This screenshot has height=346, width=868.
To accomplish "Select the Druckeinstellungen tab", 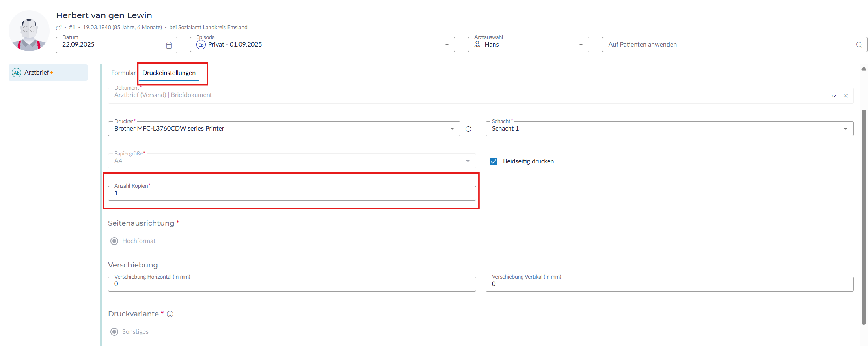I will pyautogui.click(x=169, y=73).
